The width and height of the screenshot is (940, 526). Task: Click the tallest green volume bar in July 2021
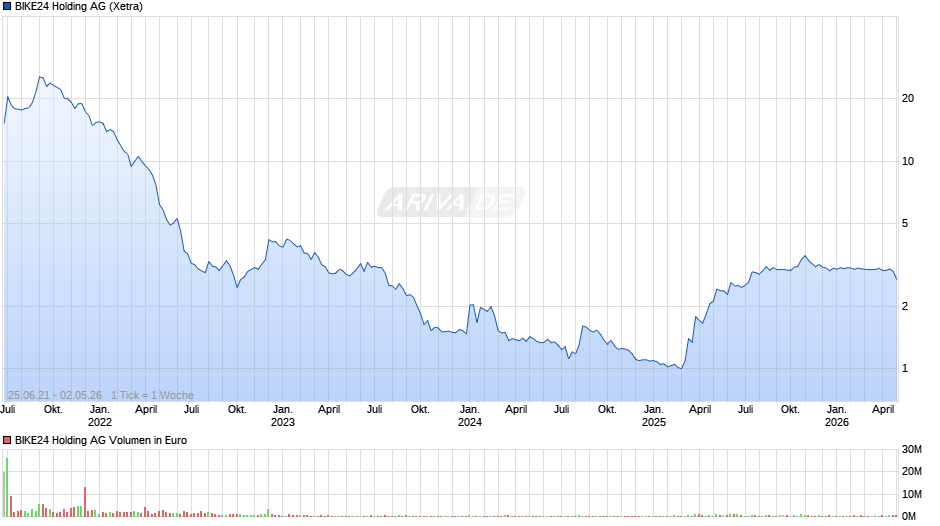[7, 487]
